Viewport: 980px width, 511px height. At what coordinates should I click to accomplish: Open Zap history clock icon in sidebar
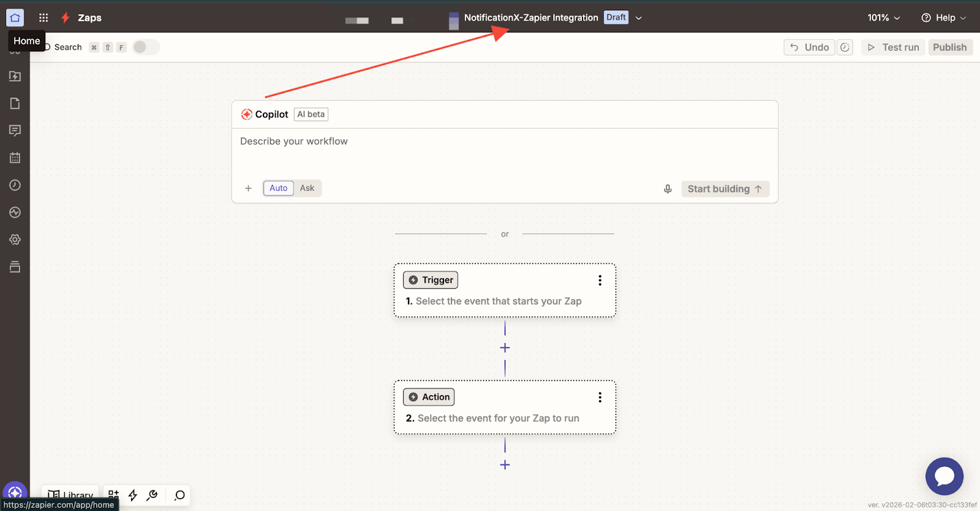pyautogui.click(x=15, y=185)
